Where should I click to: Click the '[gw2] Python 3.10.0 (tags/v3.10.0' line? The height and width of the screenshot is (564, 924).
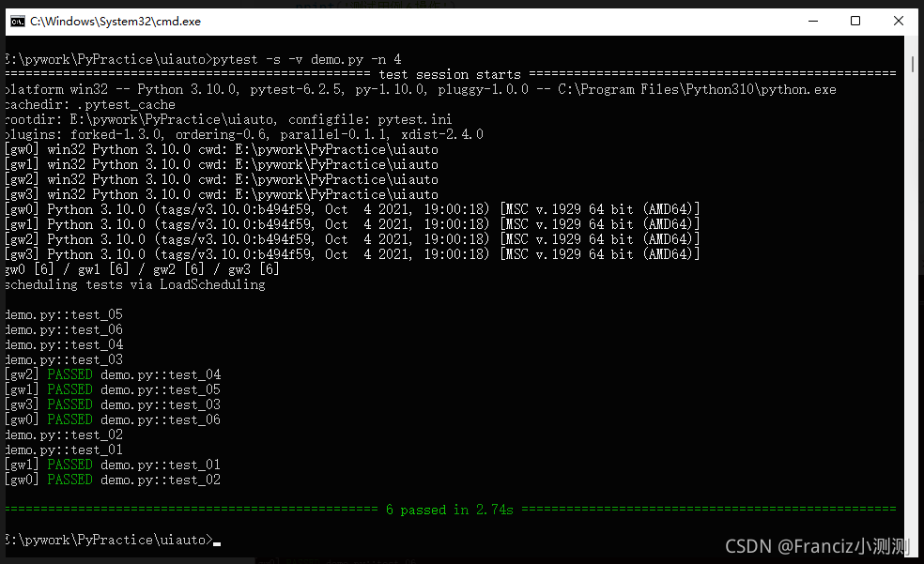pyautogui.click(x=352, y=239)
